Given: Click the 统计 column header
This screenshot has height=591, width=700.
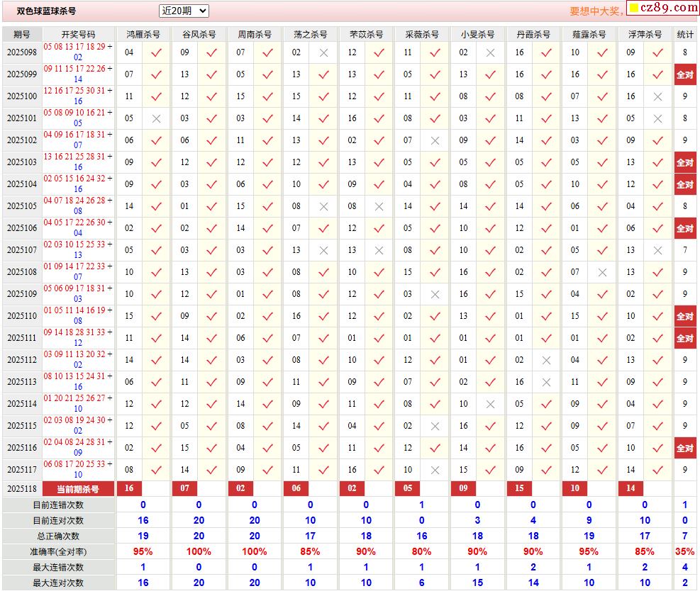Looking at the screenshot, I should coord(685,34).
